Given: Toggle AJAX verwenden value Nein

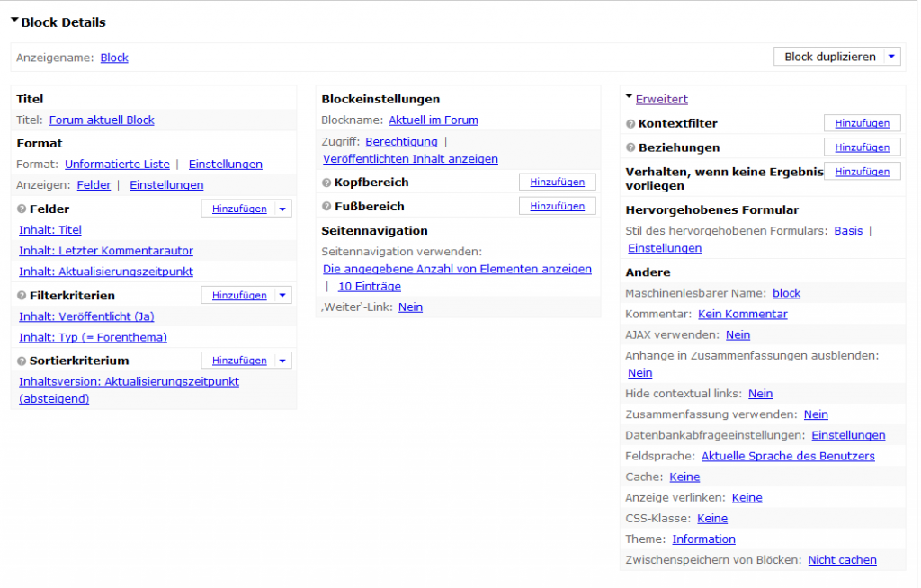Looking at the screenshot, I should tap(738, 334).
